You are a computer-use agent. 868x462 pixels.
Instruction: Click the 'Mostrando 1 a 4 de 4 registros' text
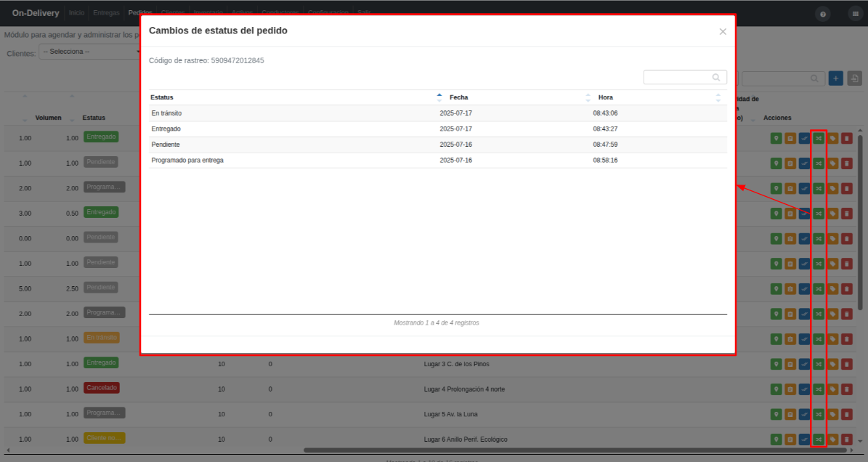(437, 323)
